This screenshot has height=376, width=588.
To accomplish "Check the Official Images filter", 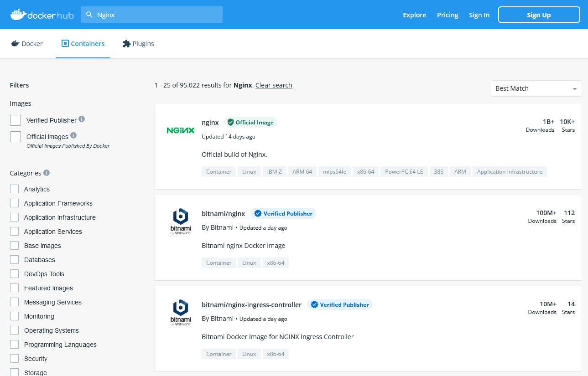I will [16, 137].
